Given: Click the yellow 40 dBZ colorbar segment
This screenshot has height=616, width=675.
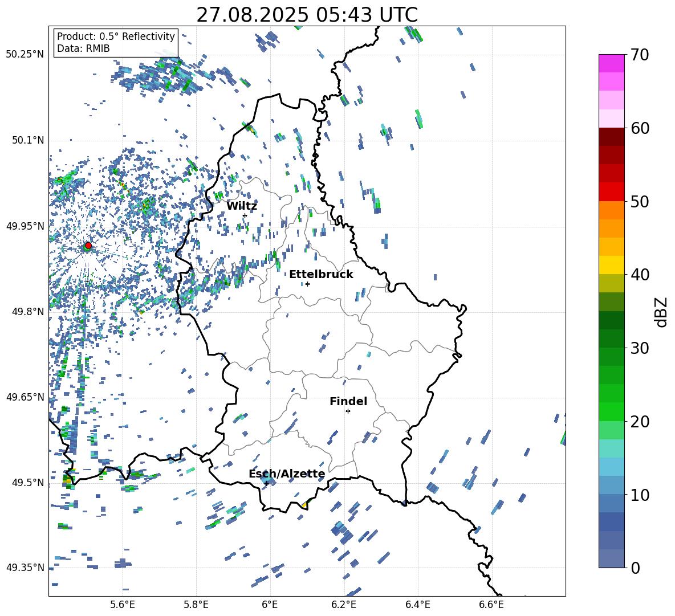Looking at the screenshot, I should tap(611, 265).
